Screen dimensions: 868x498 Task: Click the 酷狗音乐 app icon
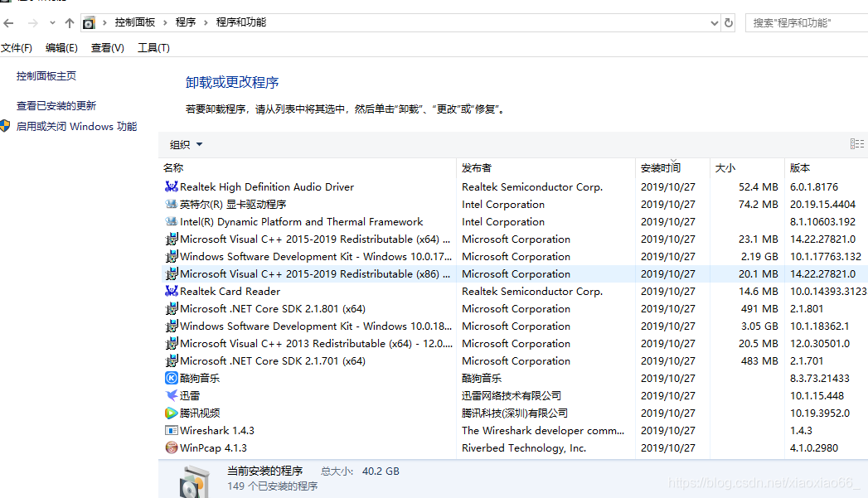point(172,378)
